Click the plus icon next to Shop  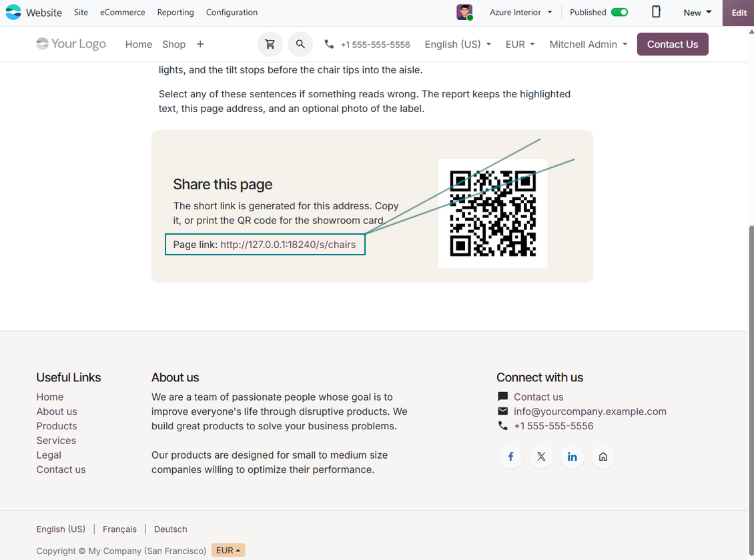[201, 44]
